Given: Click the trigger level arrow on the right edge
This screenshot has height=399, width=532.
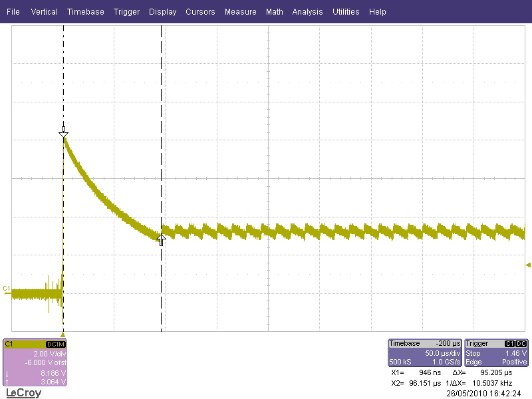Looking at the screenshot, I should point(528,265).
